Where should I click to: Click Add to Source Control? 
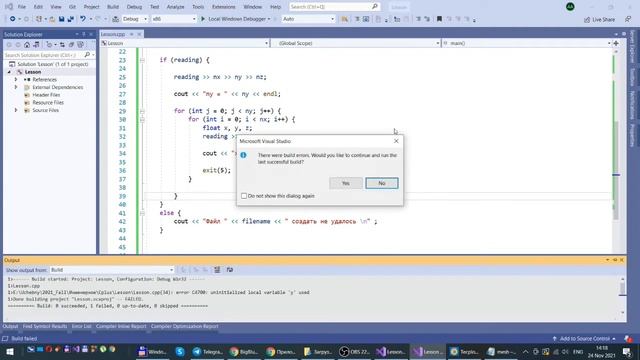(x=584, y=338)
